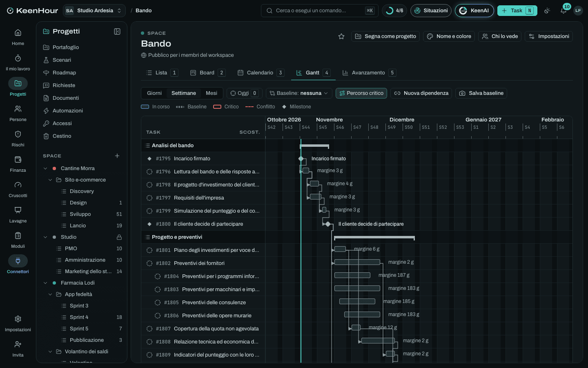Collapse Analisi del bando group
Screen dimensions: 588x368
click(x=148, y=146)
